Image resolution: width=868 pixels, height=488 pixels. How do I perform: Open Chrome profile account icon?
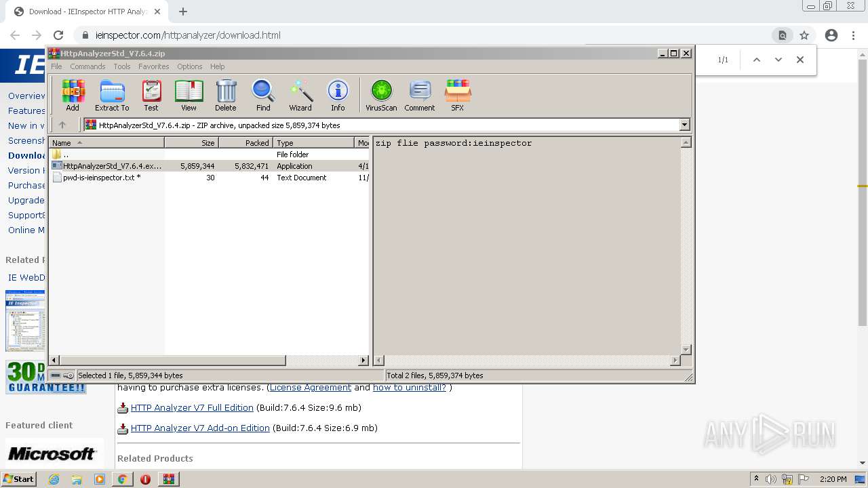click(831, 35)
